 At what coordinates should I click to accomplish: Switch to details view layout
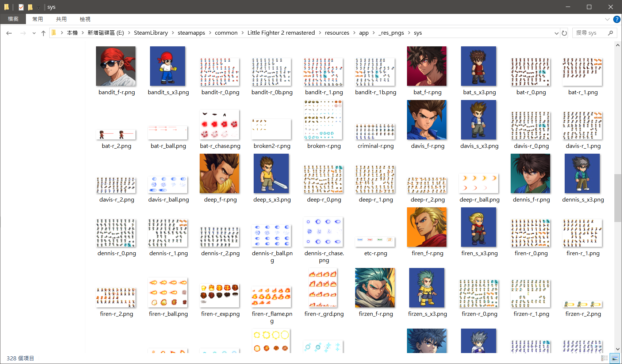[604, 359]
